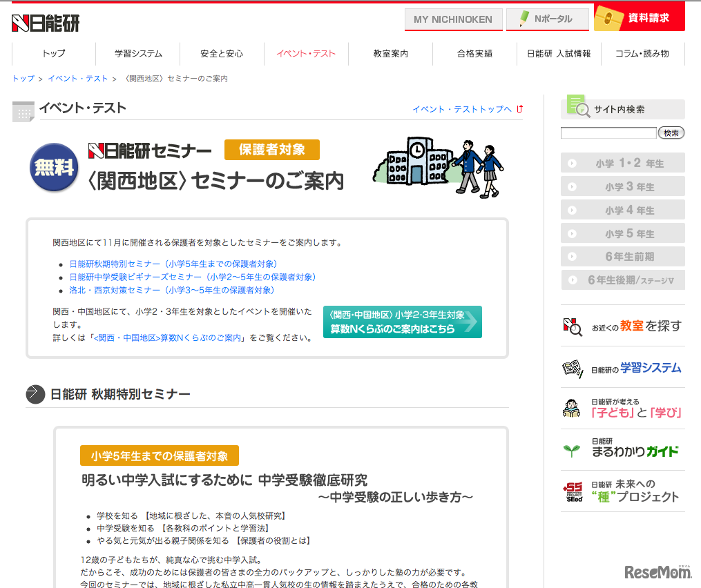The width and height of the screenshot is (701, 588).
Task: Expand the 6年生前期 sidebar item
Action: click(x=622, y=257)
